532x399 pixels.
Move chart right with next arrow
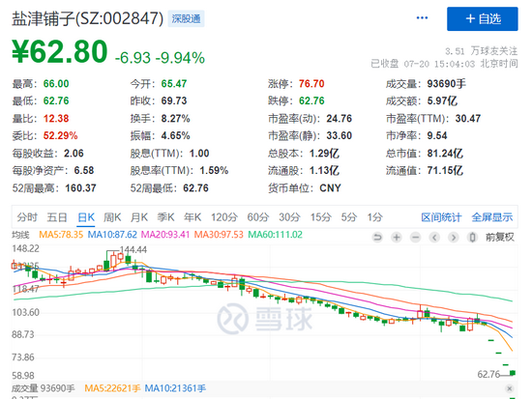[x=454, y=238]
